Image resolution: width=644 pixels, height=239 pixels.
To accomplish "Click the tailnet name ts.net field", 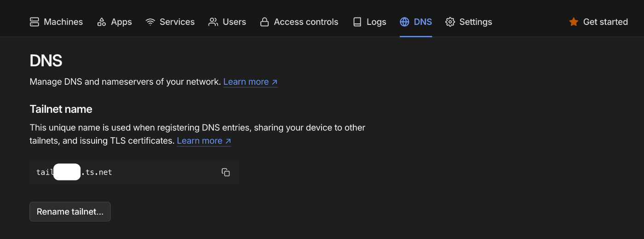I will pyautogui.click(x=134, y=172).
